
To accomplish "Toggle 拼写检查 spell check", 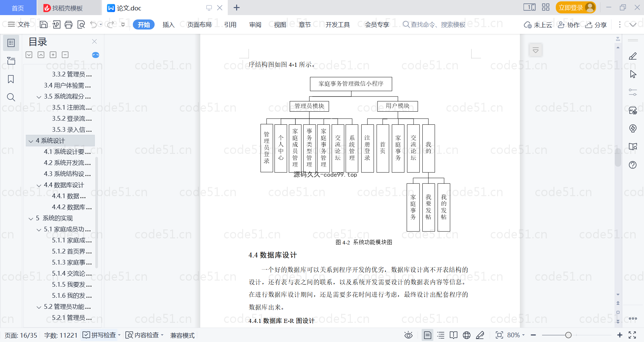I will tap(99, 335).
